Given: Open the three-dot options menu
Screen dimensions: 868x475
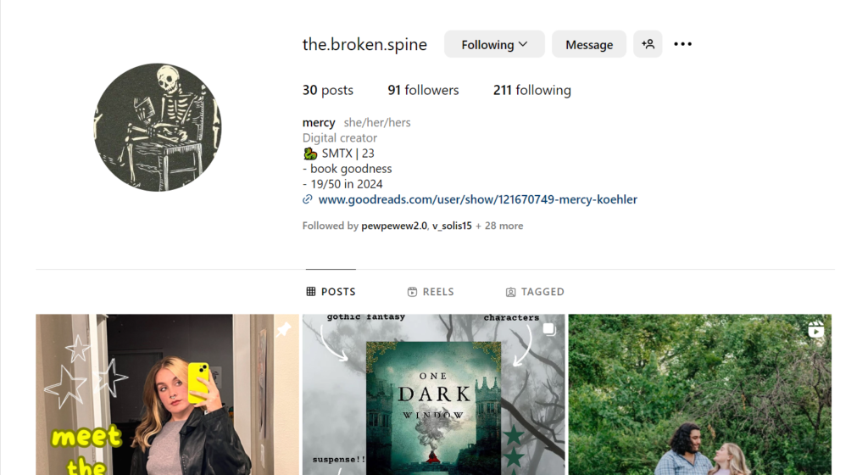Looking at the screenshot, I should tap(682, 44).
